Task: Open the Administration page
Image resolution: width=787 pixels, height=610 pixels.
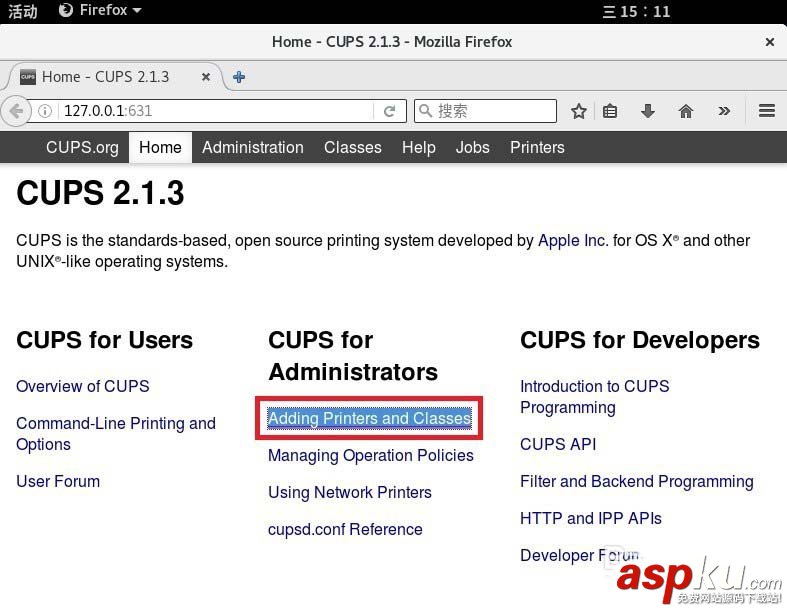Action: 252,148
